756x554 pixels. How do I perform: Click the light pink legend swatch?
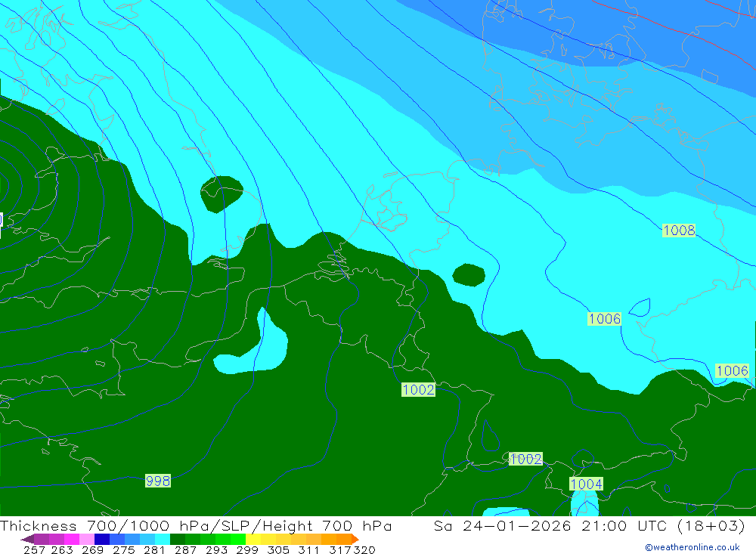point(87,539)
